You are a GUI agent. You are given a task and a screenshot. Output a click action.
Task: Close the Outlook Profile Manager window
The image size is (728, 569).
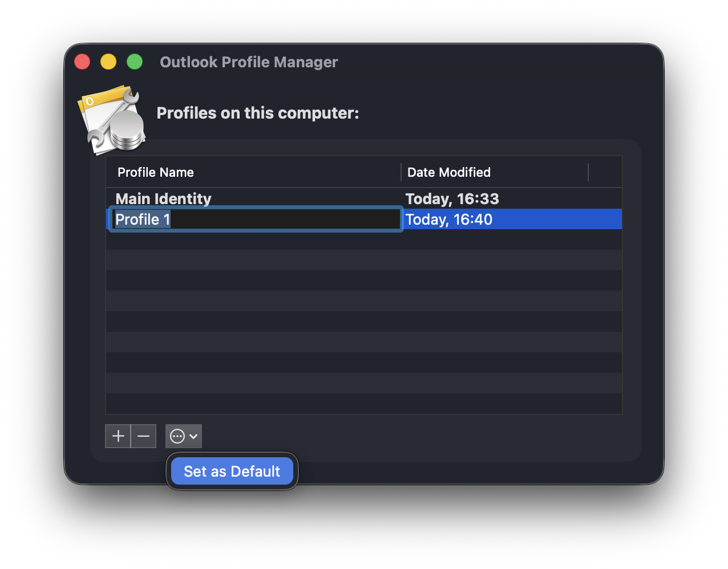(82, 62)
